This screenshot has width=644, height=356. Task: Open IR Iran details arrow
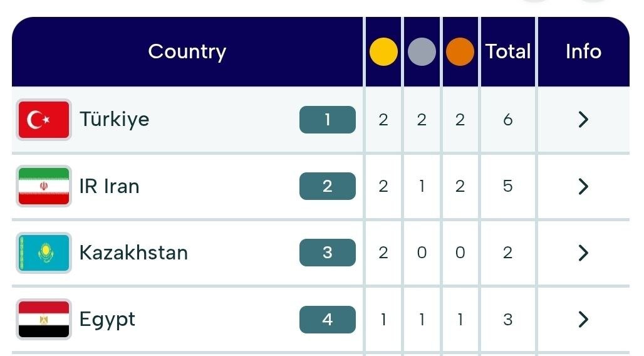point(583,186)
